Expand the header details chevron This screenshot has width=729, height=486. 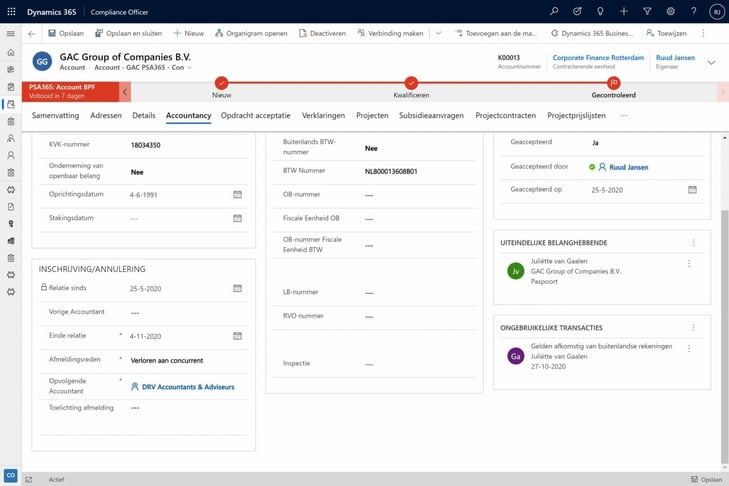711,62
